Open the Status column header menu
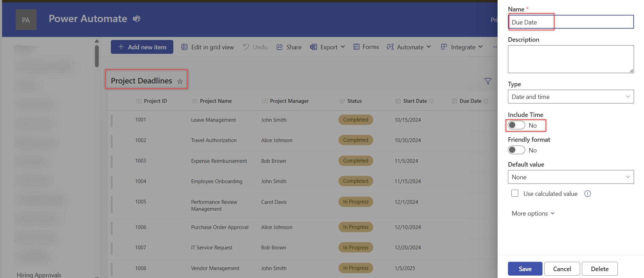 pyautogui.click(x=355, y=101)
